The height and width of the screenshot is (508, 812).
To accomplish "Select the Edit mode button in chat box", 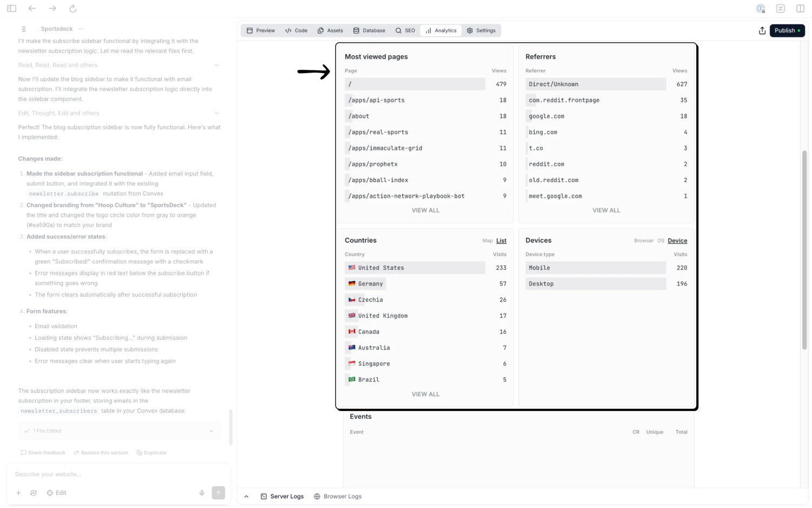I will 56,493.
